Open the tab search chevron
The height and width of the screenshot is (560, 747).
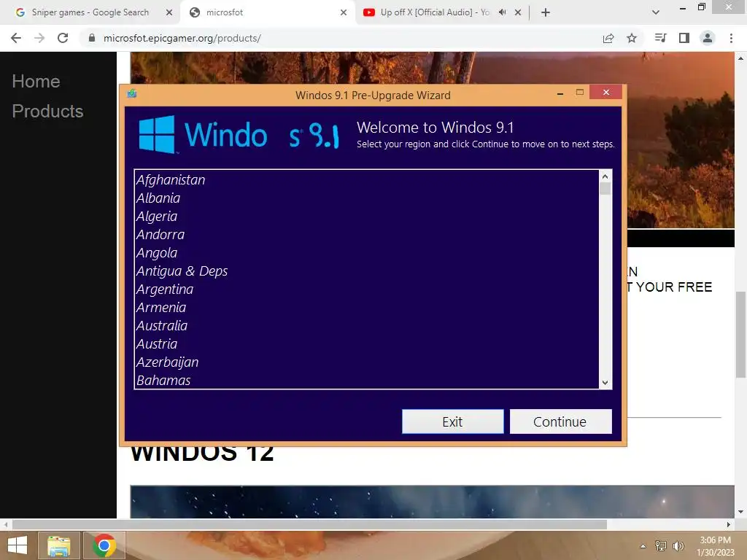[x=656, y=12]
